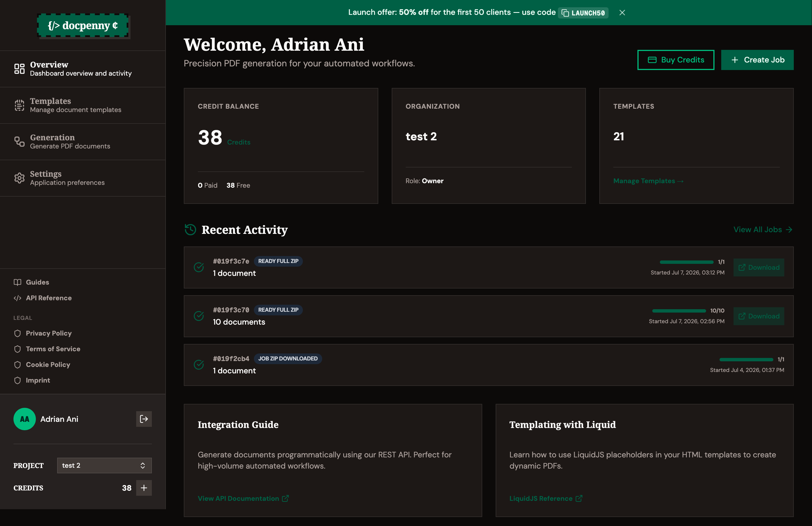Click the credit card icon in Buy Credits

(x=652, y=60)
